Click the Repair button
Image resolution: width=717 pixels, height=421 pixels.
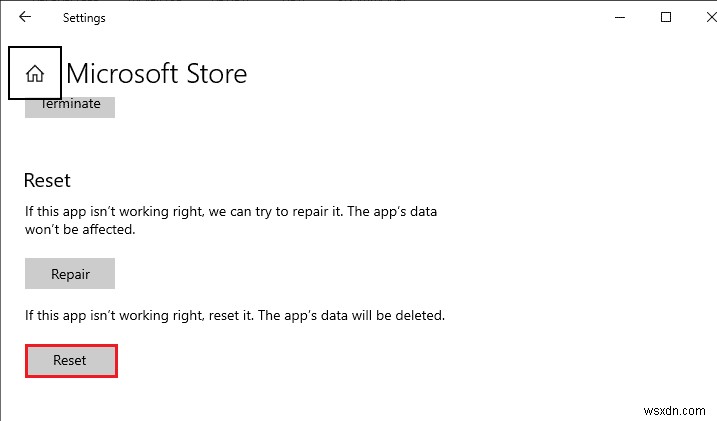pos(70,273)
